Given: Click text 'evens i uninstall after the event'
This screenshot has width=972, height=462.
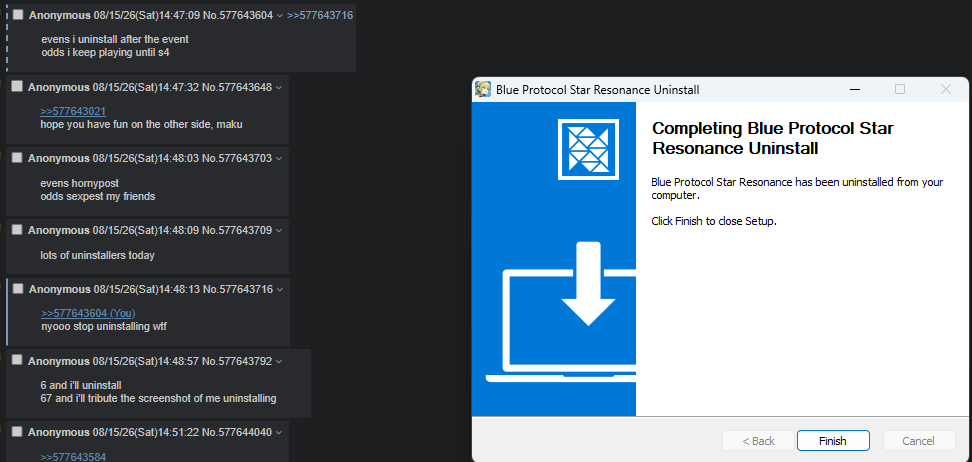Looking at the screenshot, I should click(115, 39).
